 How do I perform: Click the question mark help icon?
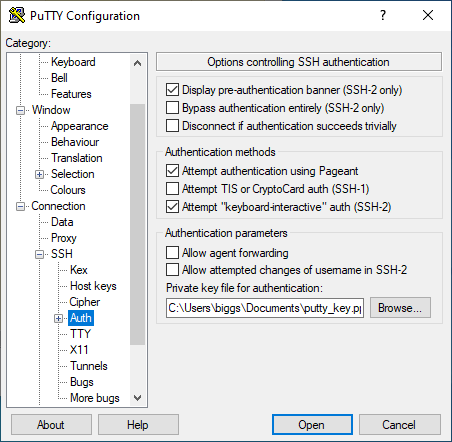coord(383,15)
